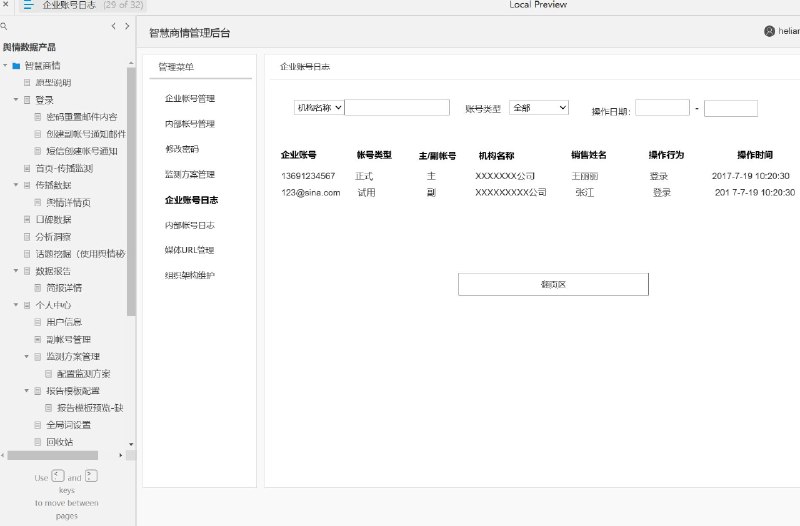Screen dimensions: 800x526
Task: Open 话题挖掘 page in tree
Action: coord(80,254)
